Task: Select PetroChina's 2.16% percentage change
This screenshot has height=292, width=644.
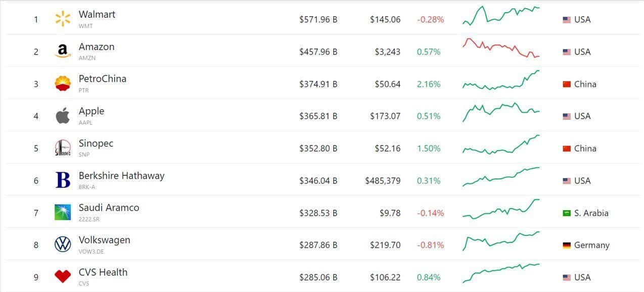Action: coord(428,84)
